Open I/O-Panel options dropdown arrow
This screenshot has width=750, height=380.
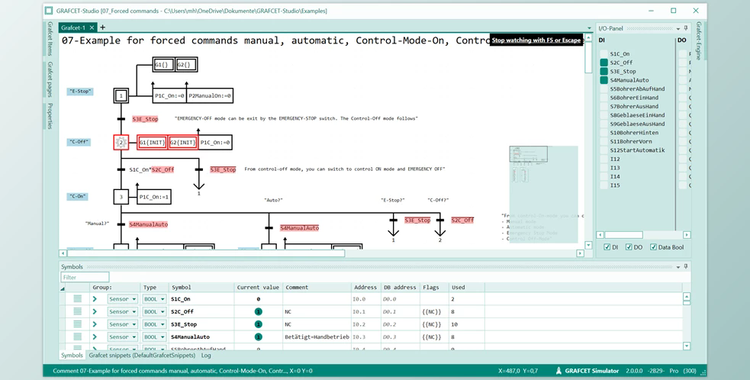[x=678, y=29]
